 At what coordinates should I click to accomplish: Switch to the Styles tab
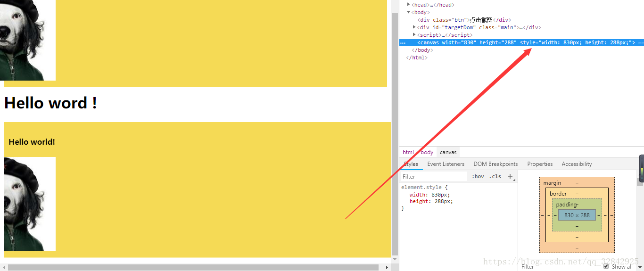pos(411,164)
